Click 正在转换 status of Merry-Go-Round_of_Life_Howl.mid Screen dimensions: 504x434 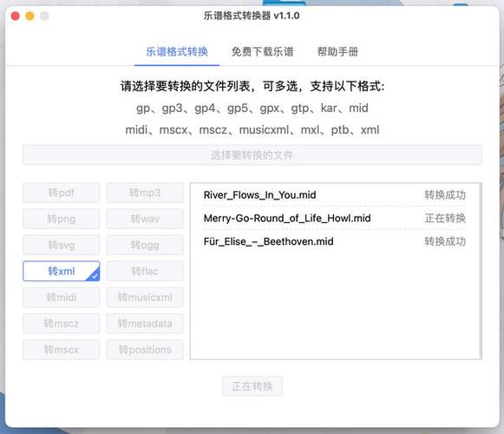(x=445, y=218)
